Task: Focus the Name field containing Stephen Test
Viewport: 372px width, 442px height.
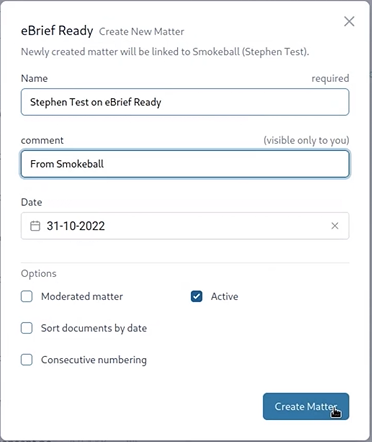Action: coord(185,102)
